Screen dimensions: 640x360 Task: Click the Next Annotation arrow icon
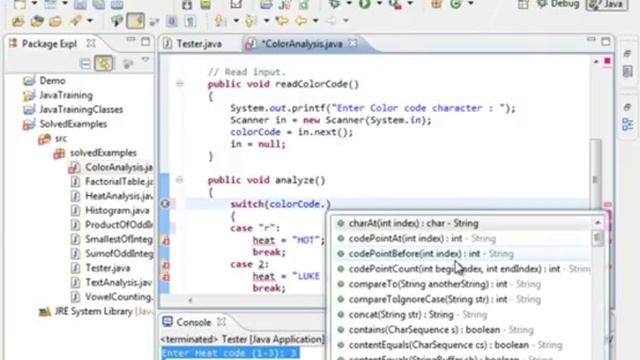pyautogui.click(x=220, y=20)
